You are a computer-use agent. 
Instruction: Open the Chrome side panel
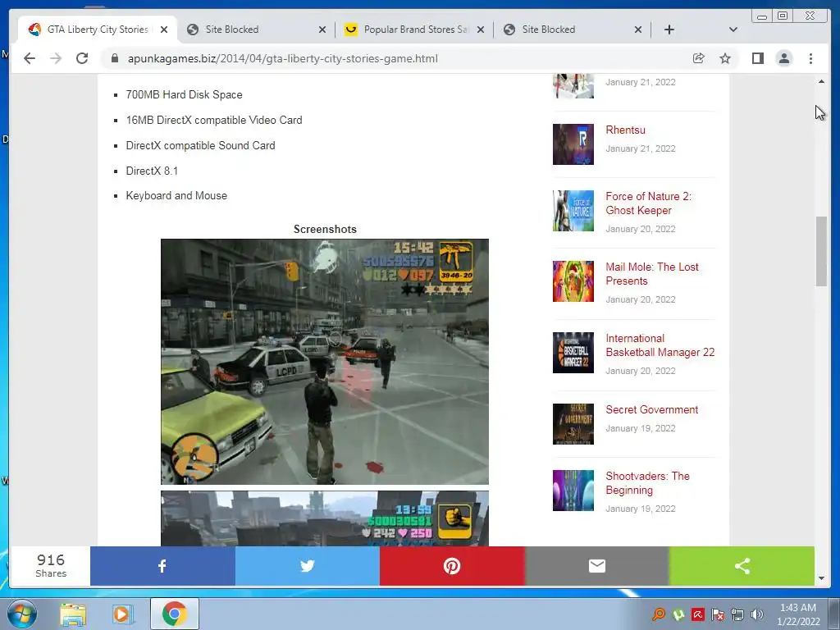(x=757, y=58)
